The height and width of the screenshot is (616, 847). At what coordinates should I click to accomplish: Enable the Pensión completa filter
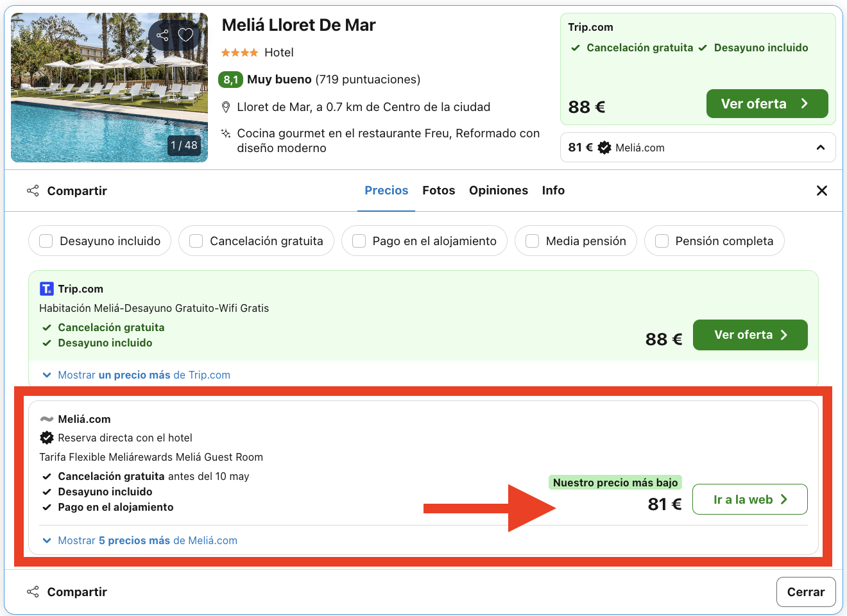pos(662,241)
